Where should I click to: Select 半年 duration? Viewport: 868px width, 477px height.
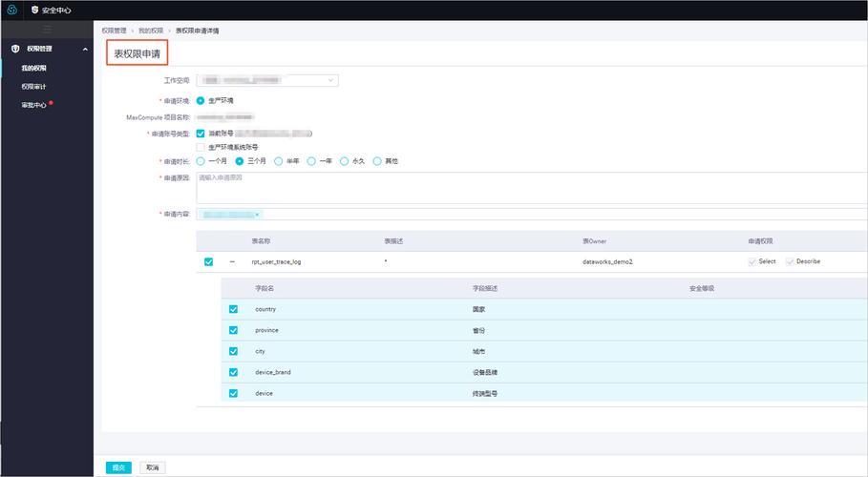click(279, 161)
